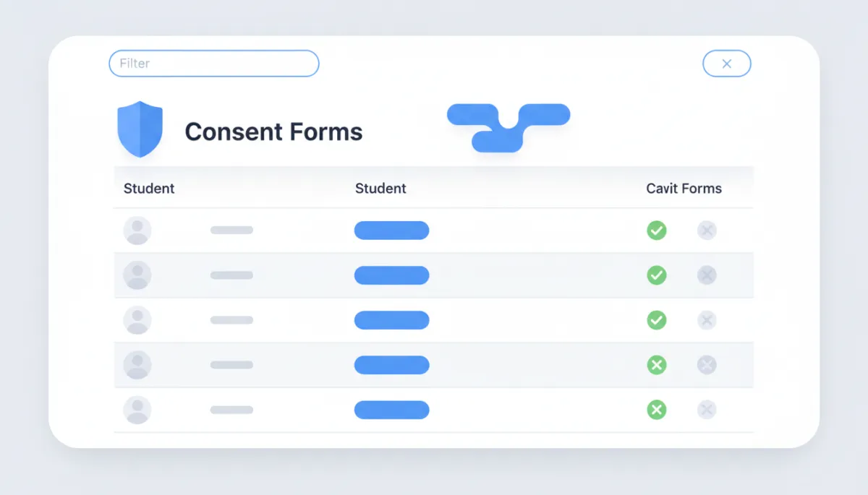Screen dimensions: 868x495
Task: Toggle the green checkmark in second row
Action: point(656,275)
